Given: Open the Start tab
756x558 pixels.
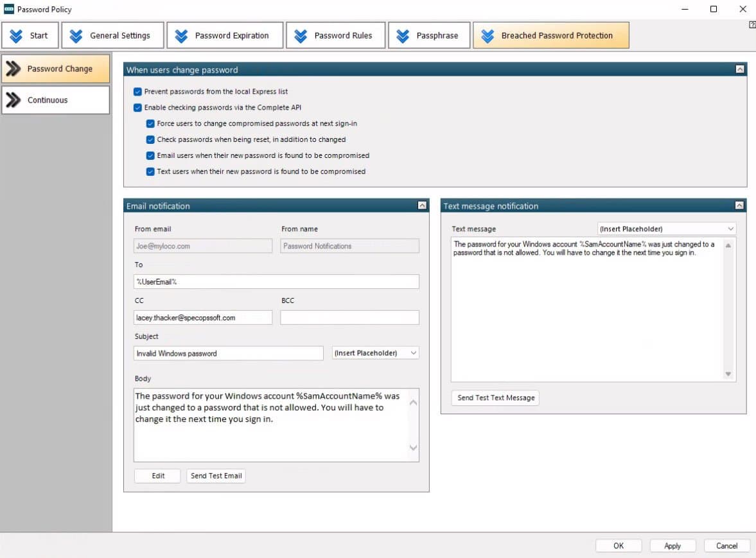Looking at the screenshot, I should pos(30,35).
